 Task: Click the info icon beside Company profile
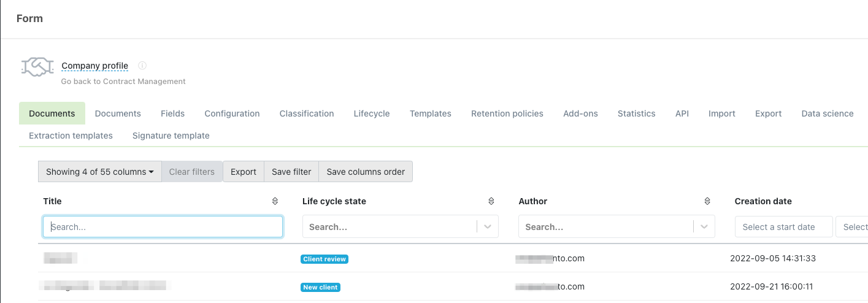click(x=142, y=66)
